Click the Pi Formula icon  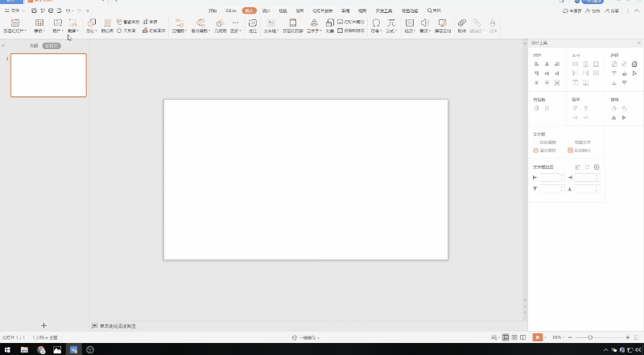tap(391, 23)
